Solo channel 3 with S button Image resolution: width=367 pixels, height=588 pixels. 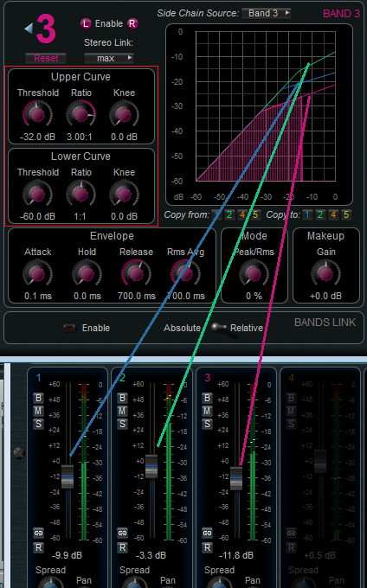click(x=207, y=424)
